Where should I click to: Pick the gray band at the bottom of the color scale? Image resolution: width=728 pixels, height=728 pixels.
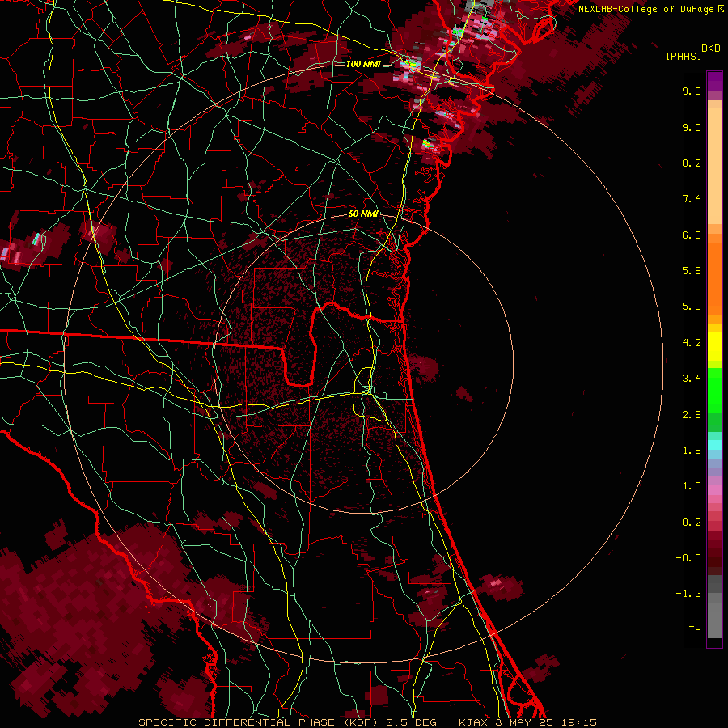point(714,614)
